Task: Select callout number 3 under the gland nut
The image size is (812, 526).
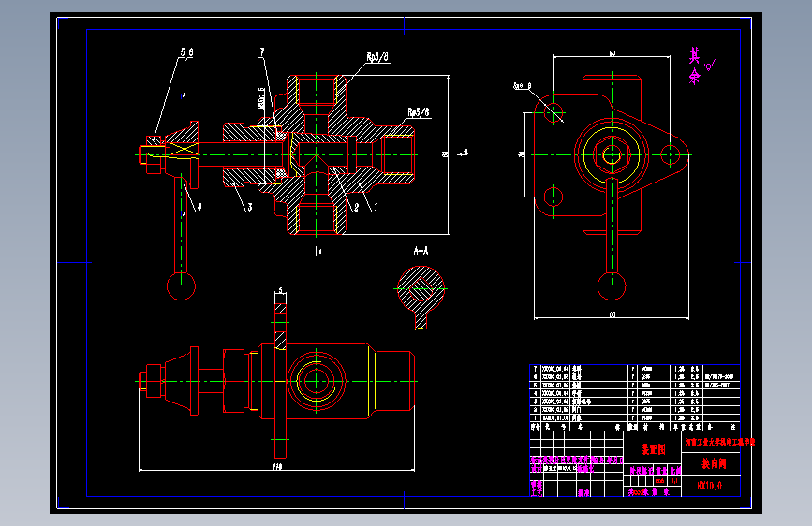Action: pyautogui.click(x=250, y=208)
